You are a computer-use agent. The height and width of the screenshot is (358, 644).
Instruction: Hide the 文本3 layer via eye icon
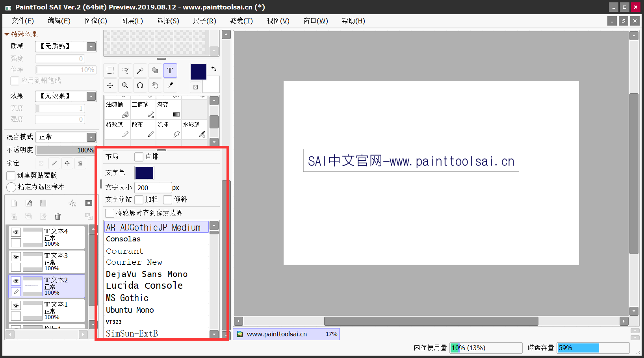[16, 257]
